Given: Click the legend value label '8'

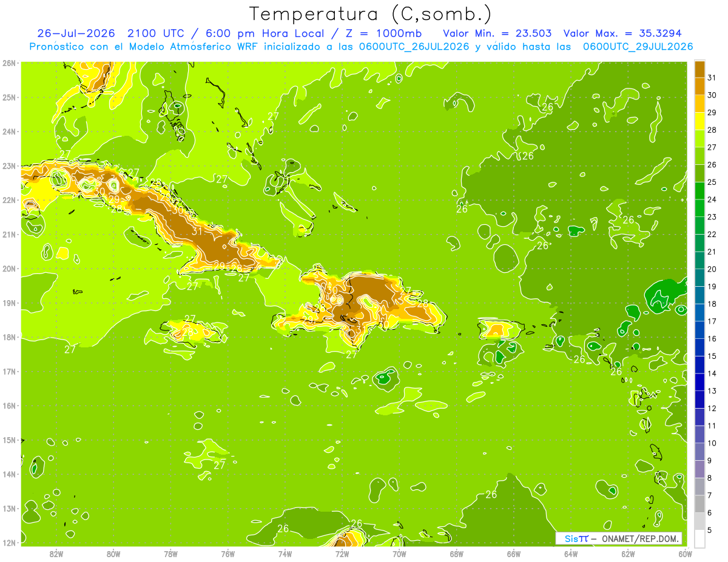Looking at the screenshot, I should [710, 478].
